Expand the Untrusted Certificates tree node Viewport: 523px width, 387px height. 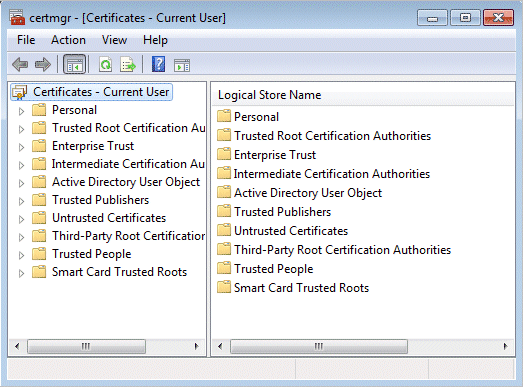21,220
